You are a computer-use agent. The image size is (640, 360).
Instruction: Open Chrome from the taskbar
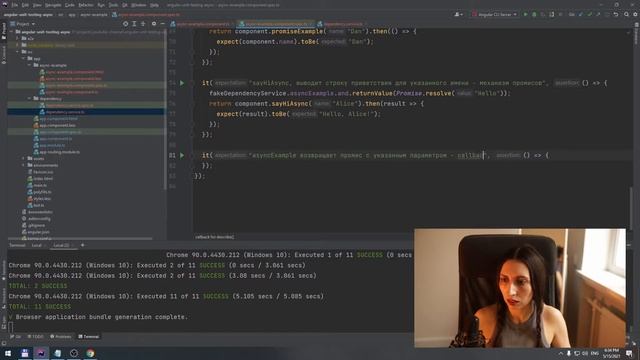pos(90,353)
